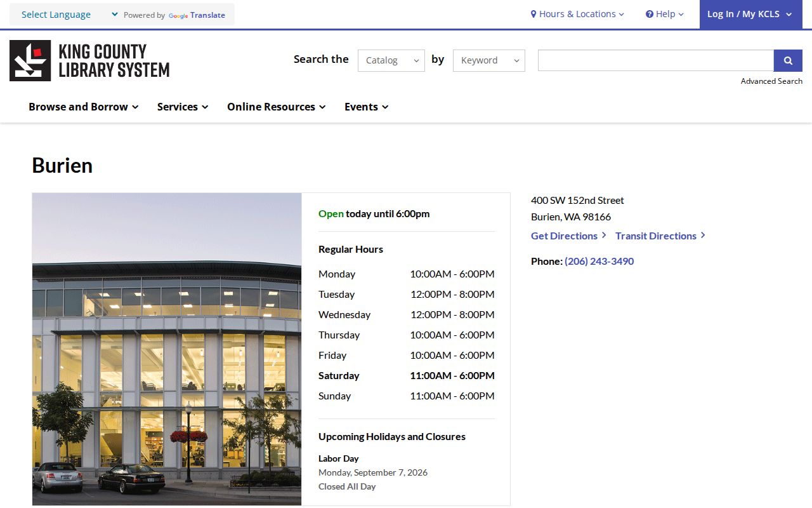Click the Burien library building photo
812x508 pixels.
[x=167, y=349]
